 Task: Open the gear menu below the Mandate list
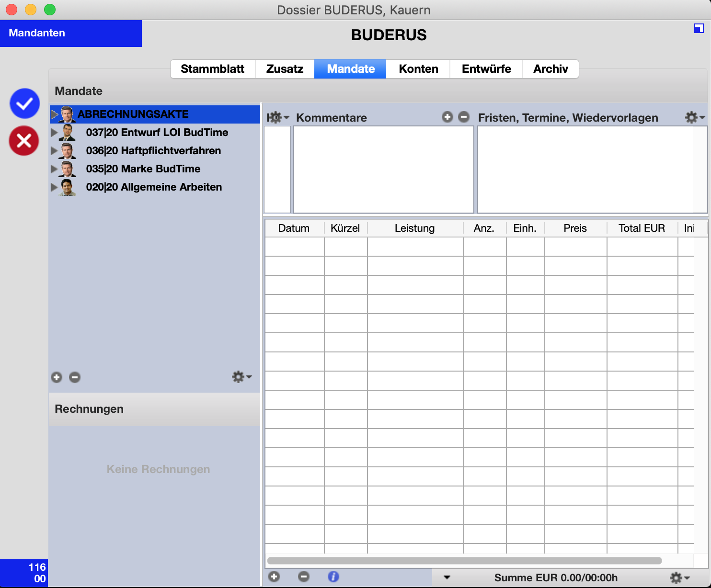point(242,377)
